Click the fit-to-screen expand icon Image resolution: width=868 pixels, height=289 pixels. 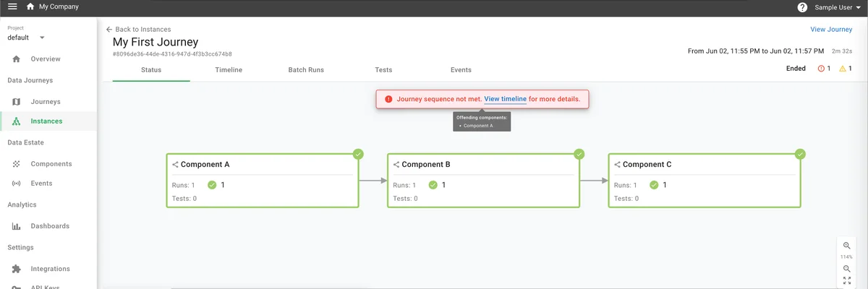(x=846, y=281)
